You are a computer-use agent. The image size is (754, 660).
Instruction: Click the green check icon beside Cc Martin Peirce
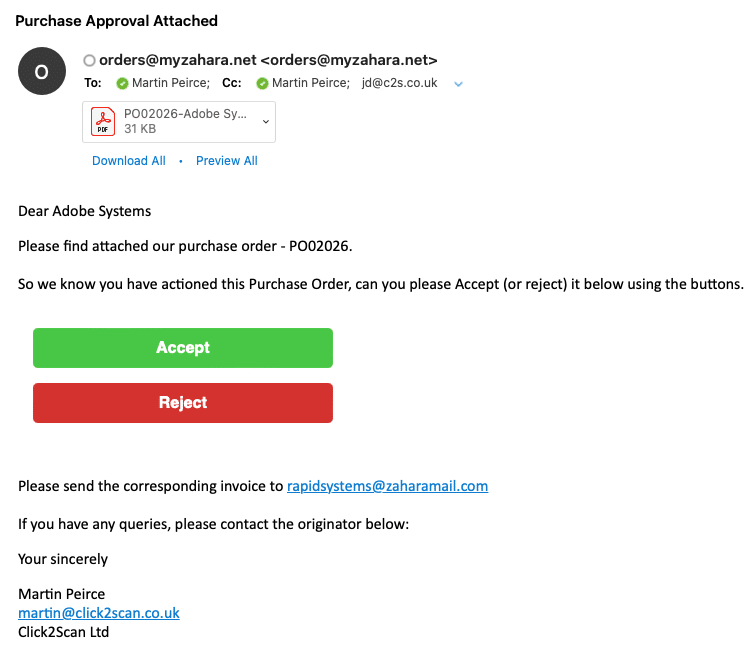pyautogui.click(x=262, y=84)
